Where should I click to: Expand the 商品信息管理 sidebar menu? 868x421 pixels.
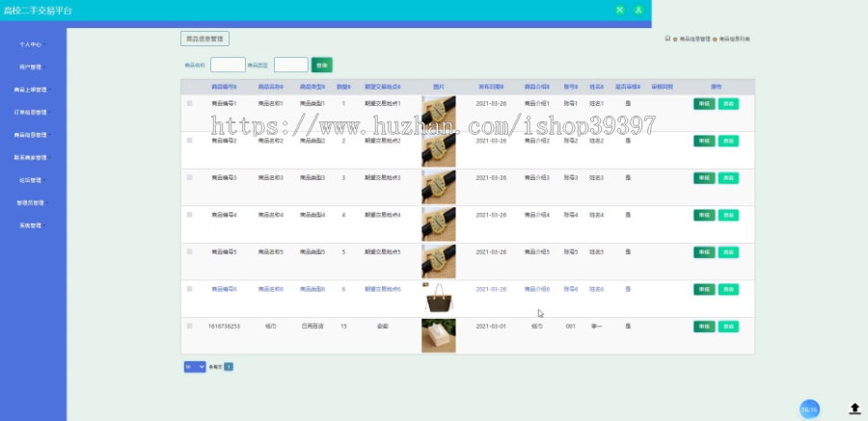point(33,135)
